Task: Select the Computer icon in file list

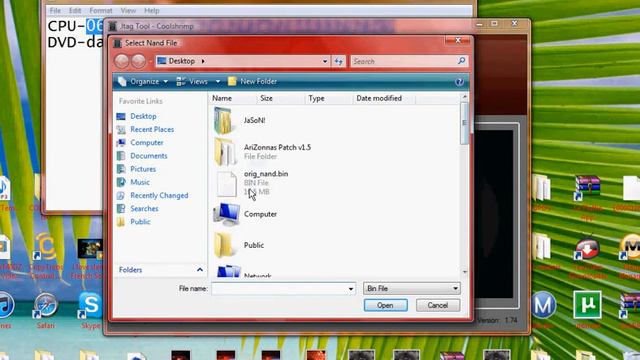Action: coord(227,214)
